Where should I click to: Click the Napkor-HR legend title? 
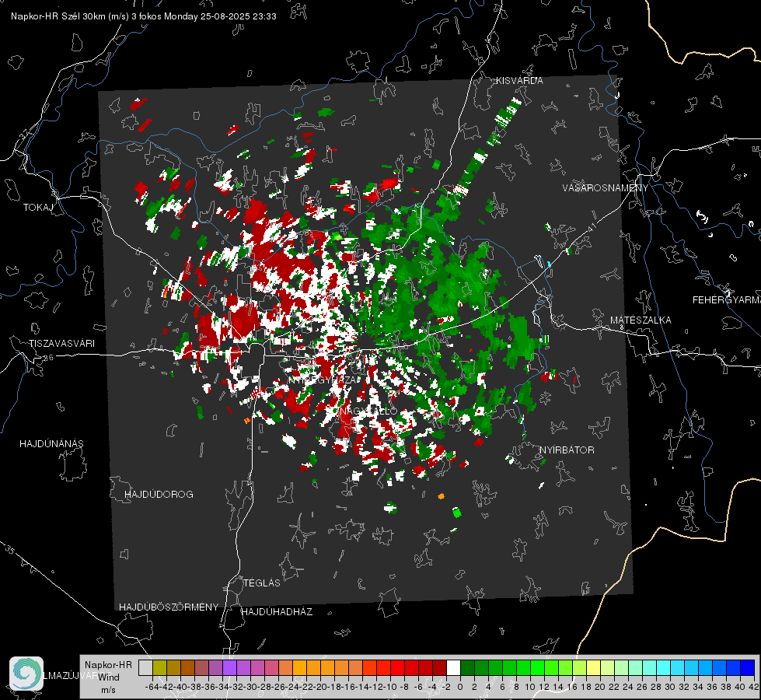pyautogui.click(x=108, y=665)
